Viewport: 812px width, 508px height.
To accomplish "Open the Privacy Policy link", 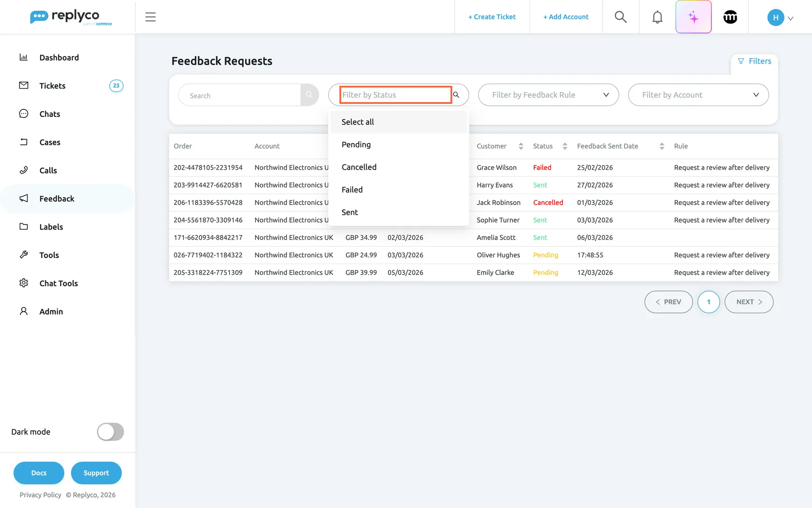I will 40,495.
